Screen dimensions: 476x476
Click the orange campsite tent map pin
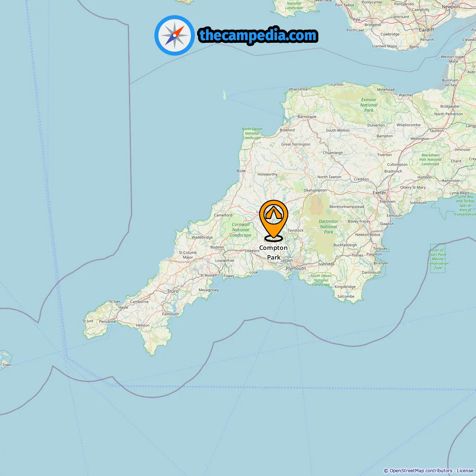[274, 220]
